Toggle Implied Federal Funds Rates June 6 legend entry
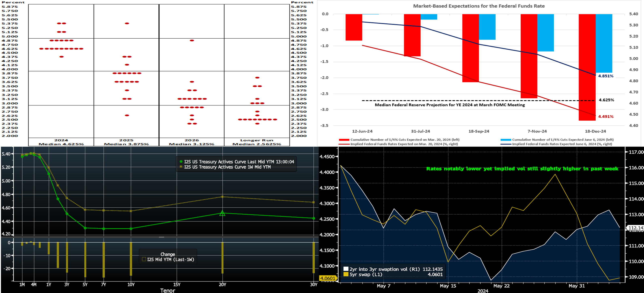 click(562, 144)
